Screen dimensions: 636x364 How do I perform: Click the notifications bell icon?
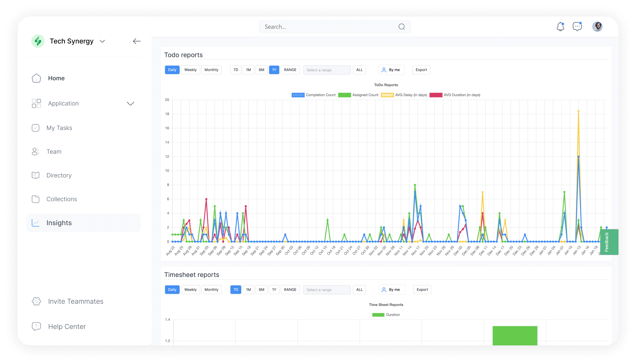click(560, 27)
